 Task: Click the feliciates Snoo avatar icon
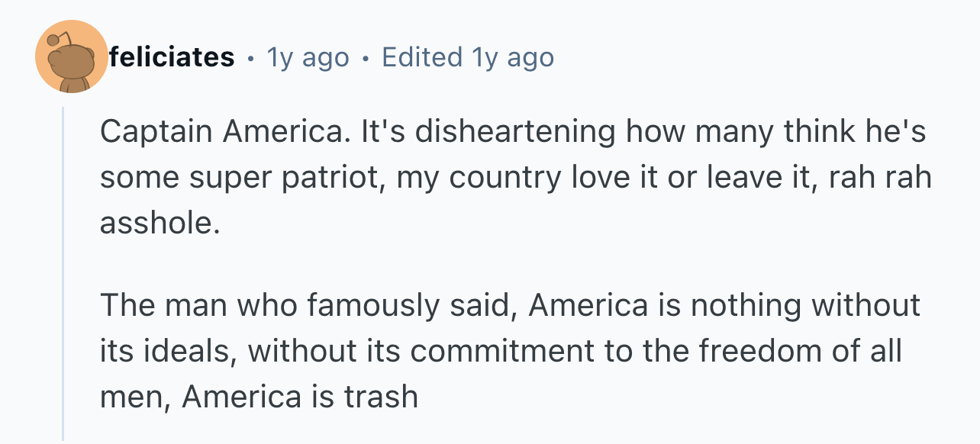pyautogui.click(x=71, y=57)
